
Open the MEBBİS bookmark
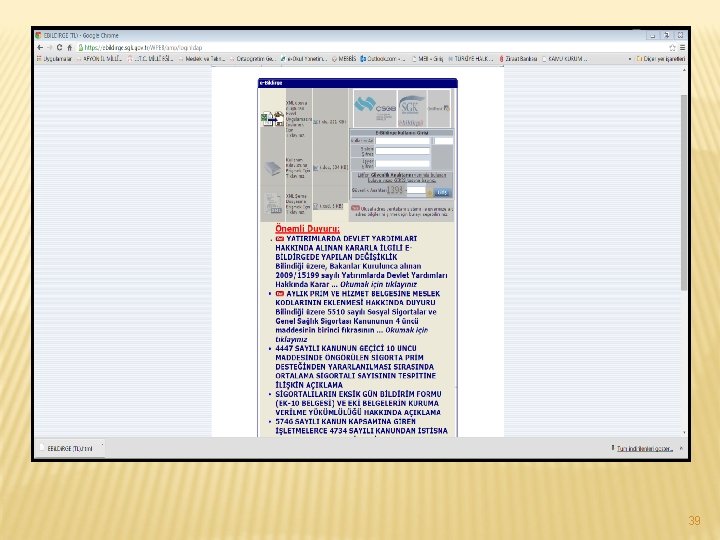(343, 59)
